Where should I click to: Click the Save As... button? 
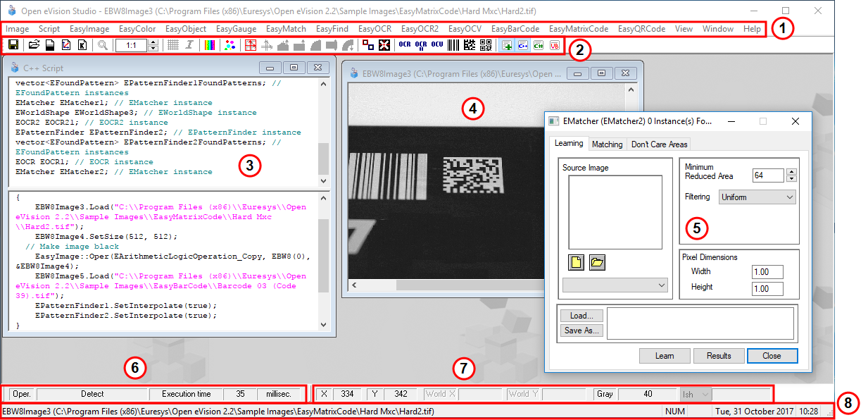581,331
